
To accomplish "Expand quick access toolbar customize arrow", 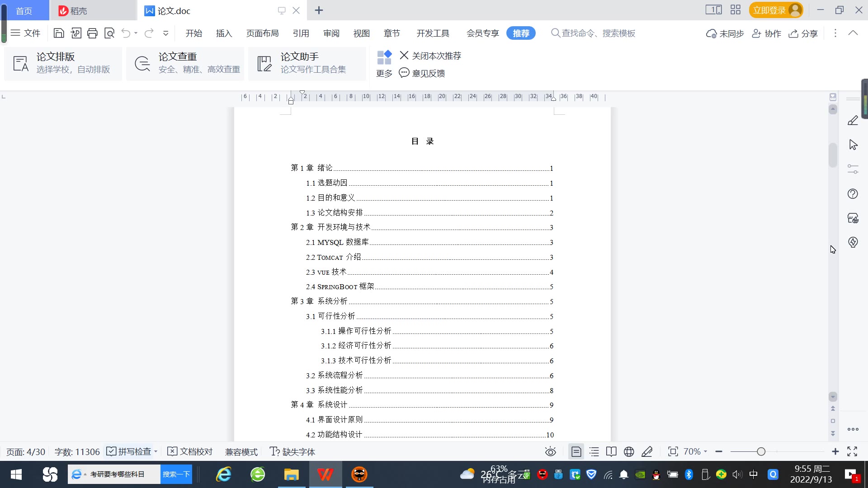I will tap(166, 33).
